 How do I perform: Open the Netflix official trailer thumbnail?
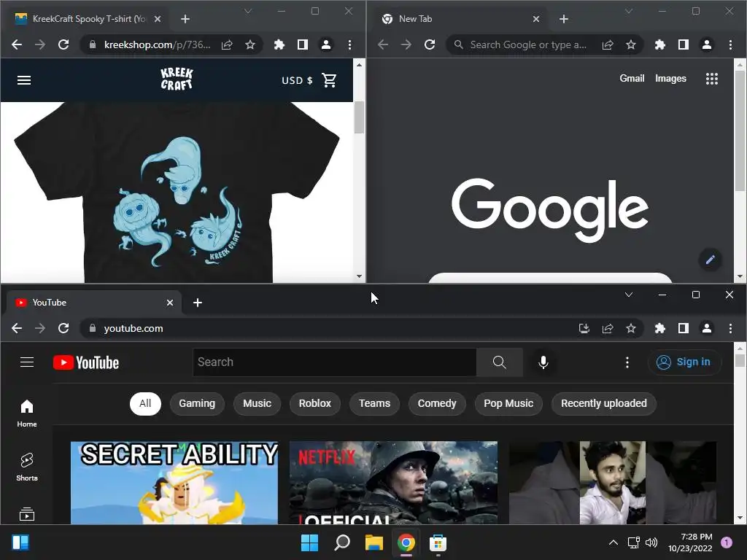point(393,483)
